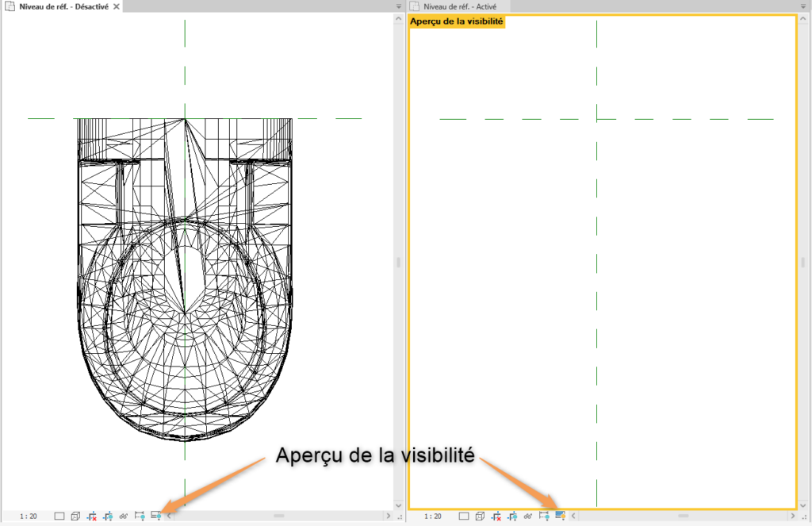Open the 1:20 scale selector in right view
The image size is (812, 526).
click(x=432, y=516)
